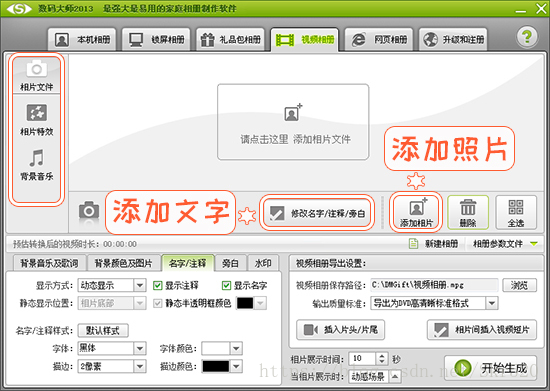Click the software logo in the title bar
The height and width of the screenshot is (391, 550).
pyautogui.click(x=19, y=8)
